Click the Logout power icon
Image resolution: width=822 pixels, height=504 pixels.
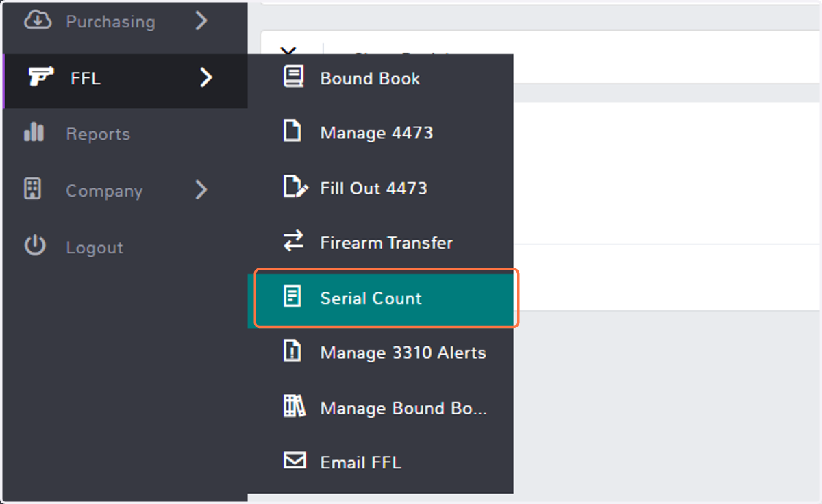pyautogui.click(x=35, y=246)
